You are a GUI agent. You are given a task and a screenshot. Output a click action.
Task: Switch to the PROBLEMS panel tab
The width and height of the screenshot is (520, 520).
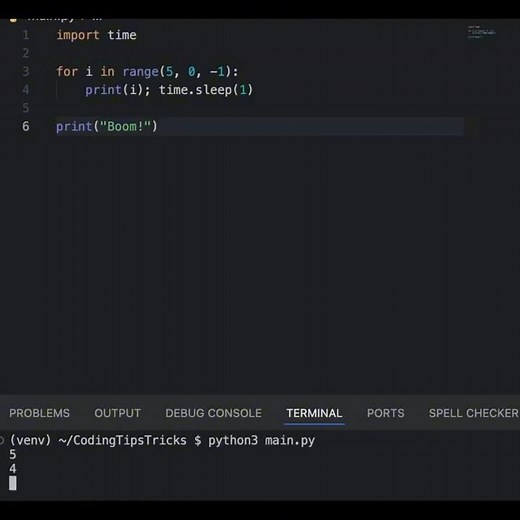point(39,413)
